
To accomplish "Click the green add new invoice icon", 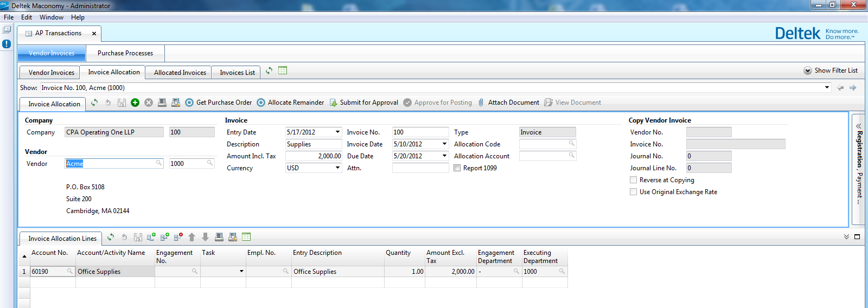I will 135,102.
